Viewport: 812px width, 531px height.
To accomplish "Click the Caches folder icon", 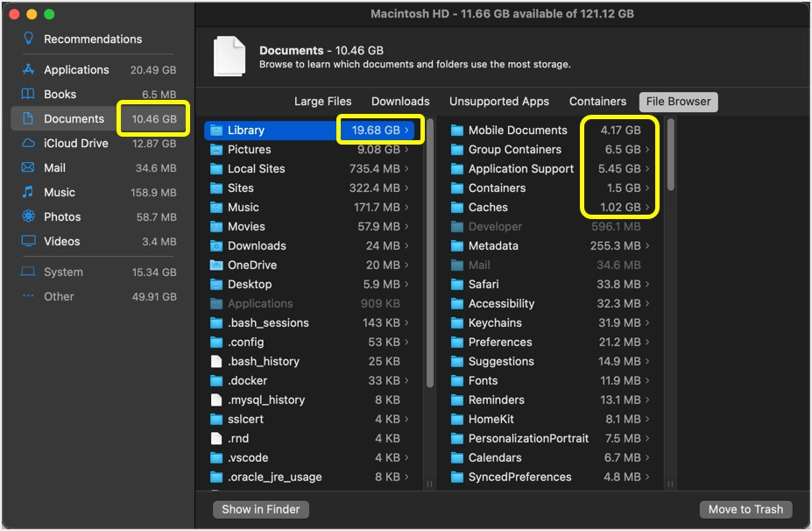I will tap(456, 207).
